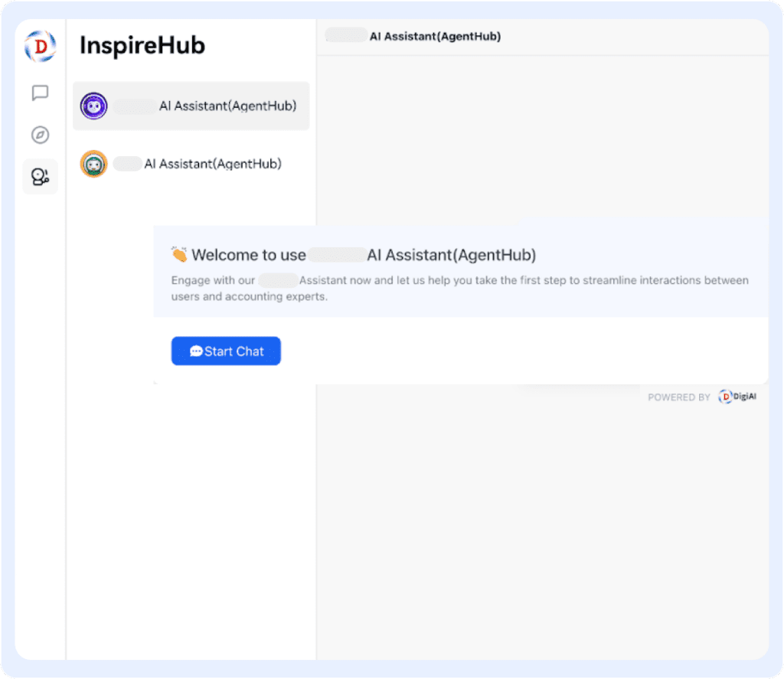Screen dimensions: 784x679
Task: Open the compass explore icon
Action: [40, 135]
